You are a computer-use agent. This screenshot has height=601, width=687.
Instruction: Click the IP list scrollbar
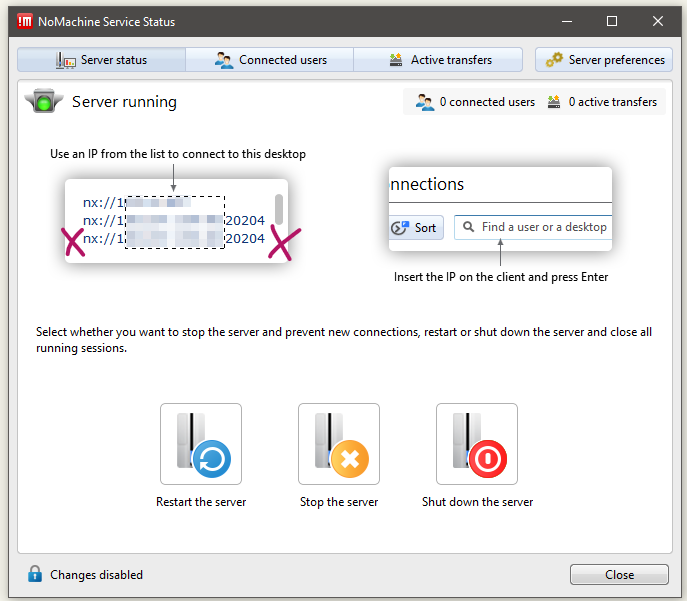pos(279,209)
